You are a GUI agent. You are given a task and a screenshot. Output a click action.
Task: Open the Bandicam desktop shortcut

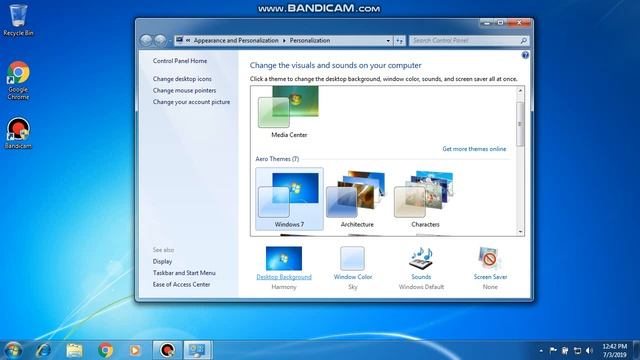tap(18, 133)
